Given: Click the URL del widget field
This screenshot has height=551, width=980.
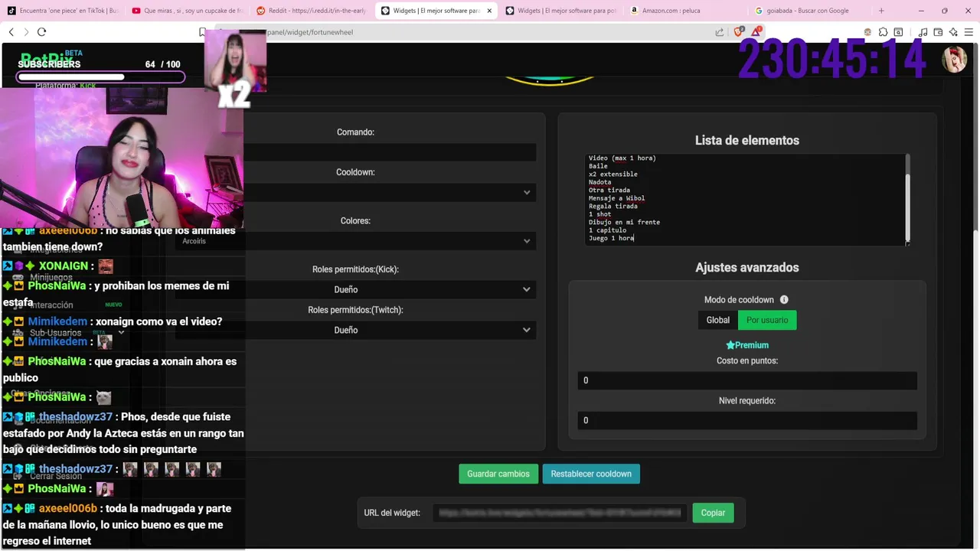Looking at the screenshot, I should coord(559,513).
